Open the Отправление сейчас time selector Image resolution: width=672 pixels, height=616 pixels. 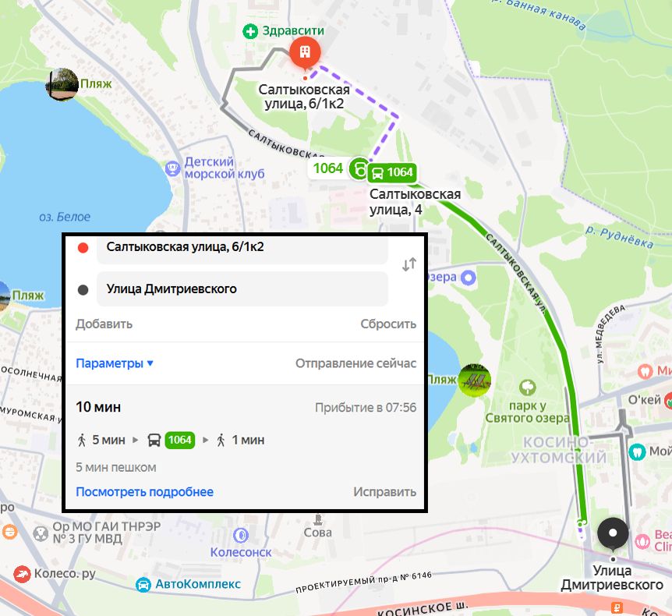click(x=355, y=363)
